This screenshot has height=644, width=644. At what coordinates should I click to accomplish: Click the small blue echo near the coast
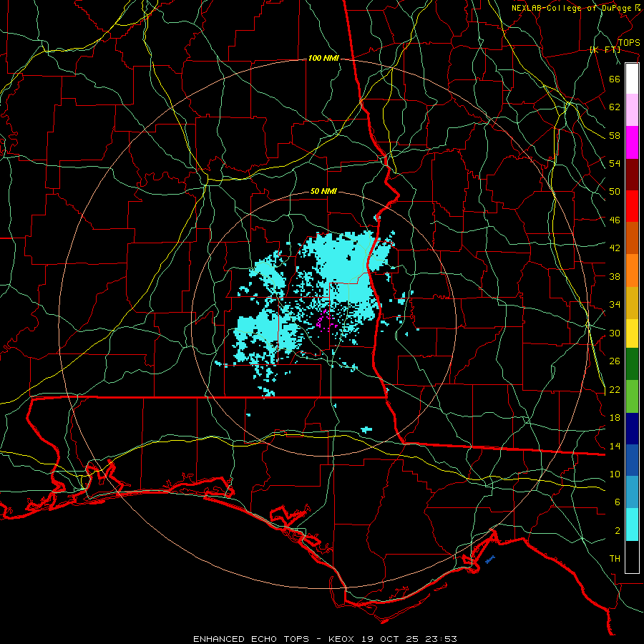pos(490,560)
